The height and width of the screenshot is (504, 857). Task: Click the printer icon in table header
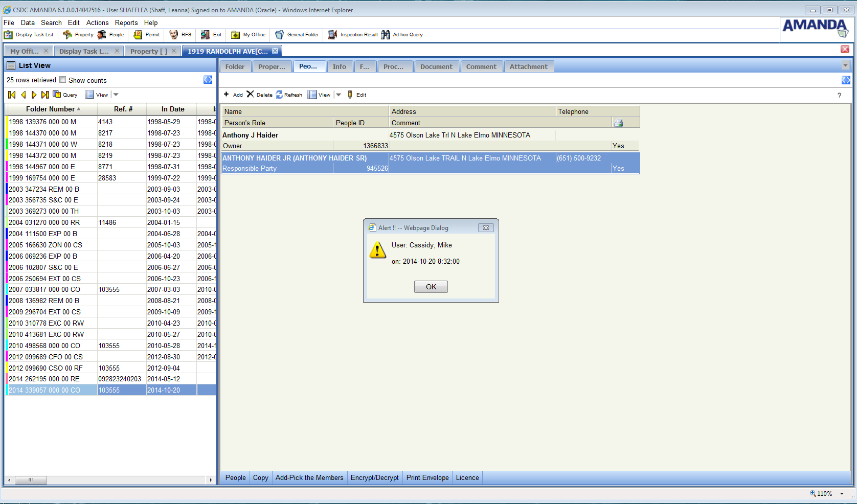coord(618,123)
